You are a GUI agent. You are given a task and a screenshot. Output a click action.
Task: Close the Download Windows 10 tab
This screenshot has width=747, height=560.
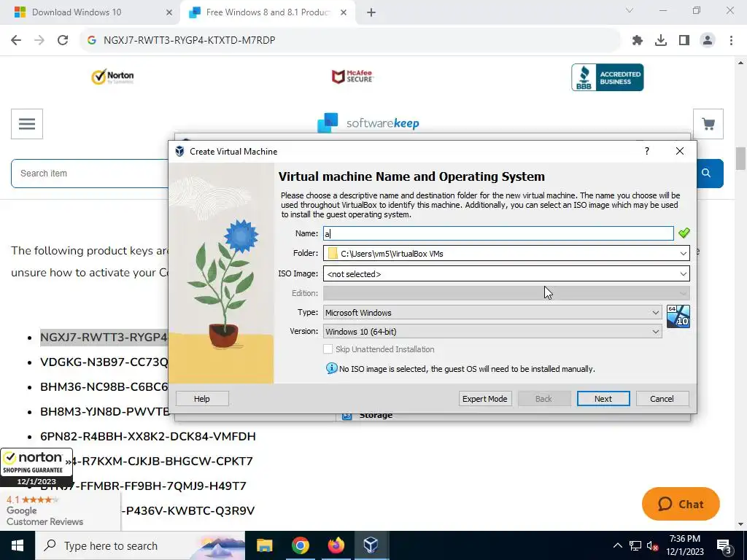pos(169,13)
